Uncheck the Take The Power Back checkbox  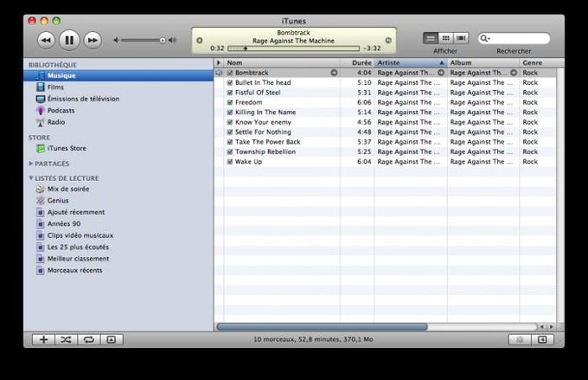[x=230, y=142]
